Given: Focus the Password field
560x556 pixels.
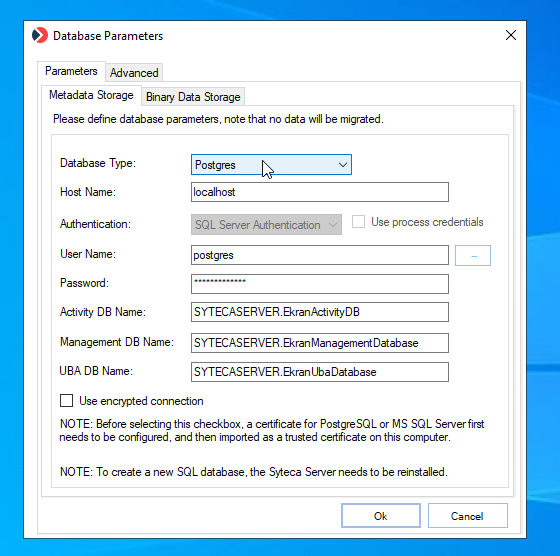Looking at the screenshot, I should [320, 284].
